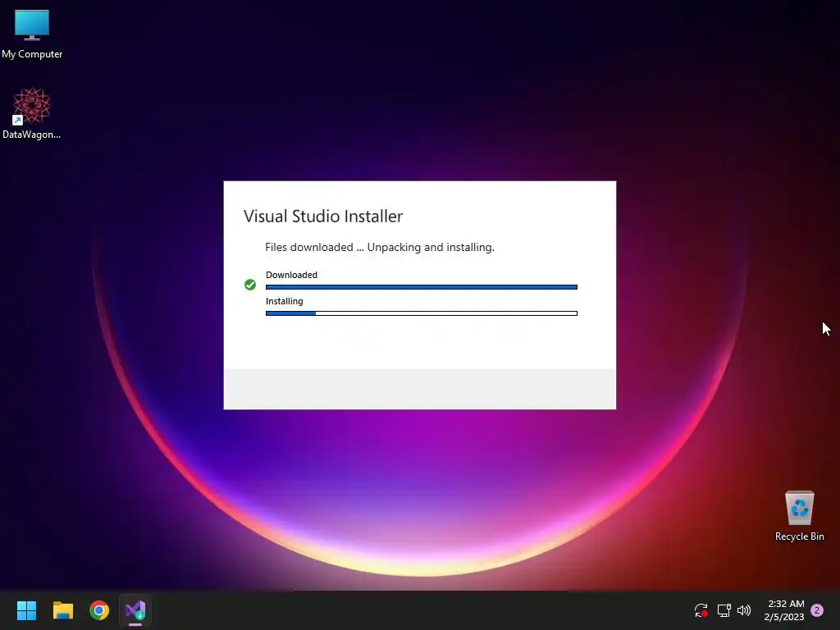Click the Visual Studio Installer heading
The height and width of the screenshot is (630, 840).
pos(323,216)
